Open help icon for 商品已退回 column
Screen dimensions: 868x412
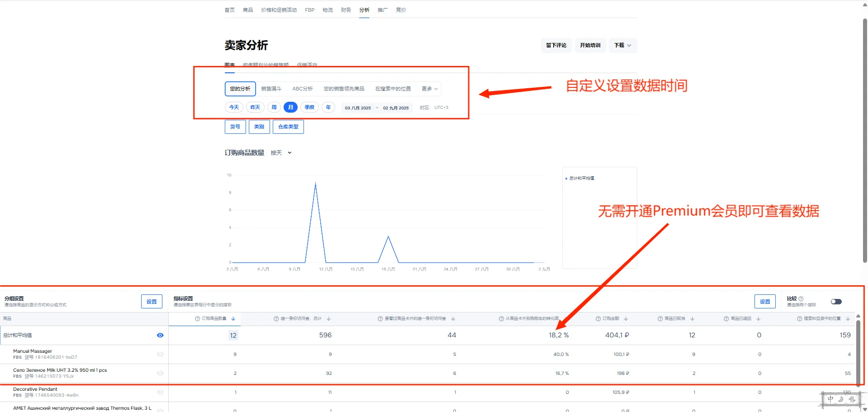click(x=726, y=319)
